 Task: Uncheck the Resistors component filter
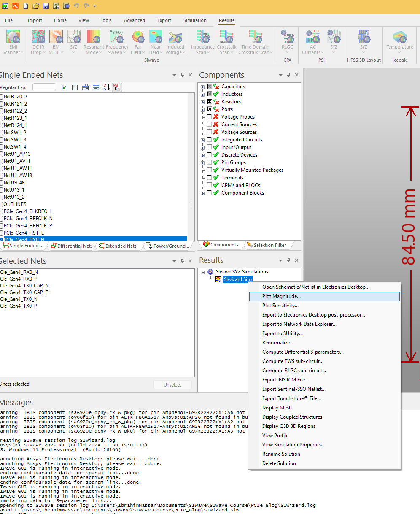209,101
